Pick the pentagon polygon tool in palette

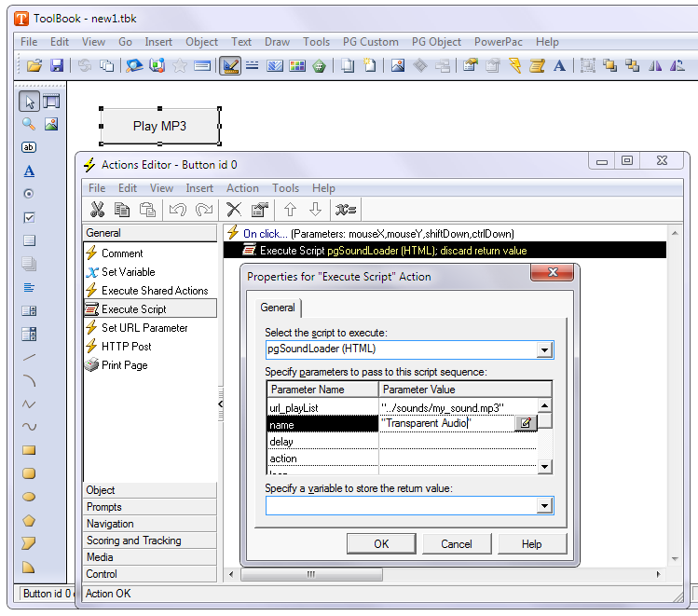pyautogui.click(x=29, y=520)
